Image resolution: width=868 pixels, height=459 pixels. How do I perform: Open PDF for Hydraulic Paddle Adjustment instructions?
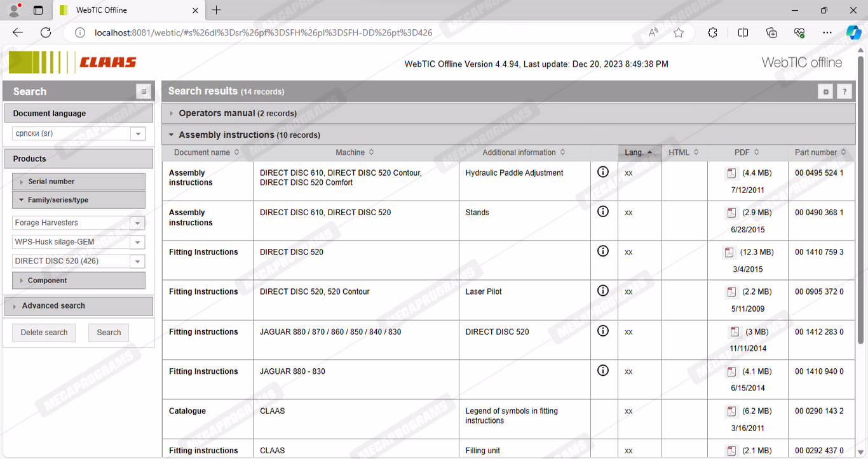731,173
